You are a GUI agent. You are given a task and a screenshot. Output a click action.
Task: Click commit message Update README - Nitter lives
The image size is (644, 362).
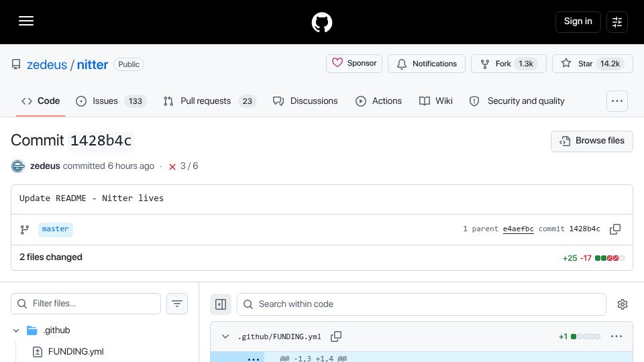tap(92, 198)
